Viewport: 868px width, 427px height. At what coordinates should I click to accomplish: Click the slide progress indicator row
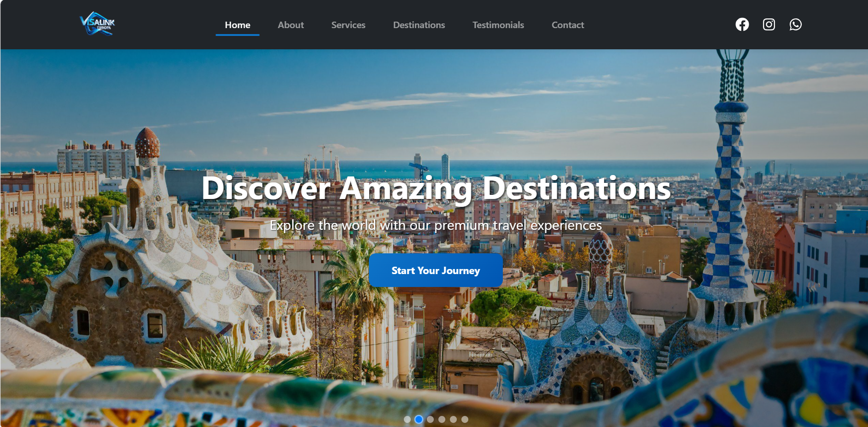[436, 419]
